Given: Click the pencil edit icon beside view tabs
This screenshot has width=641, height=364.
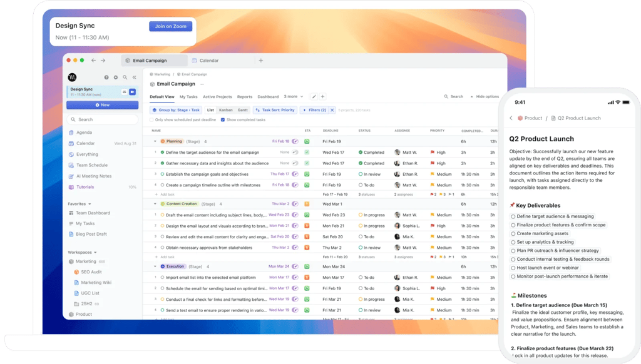Looking at the screenshot, I should (314, 97).
